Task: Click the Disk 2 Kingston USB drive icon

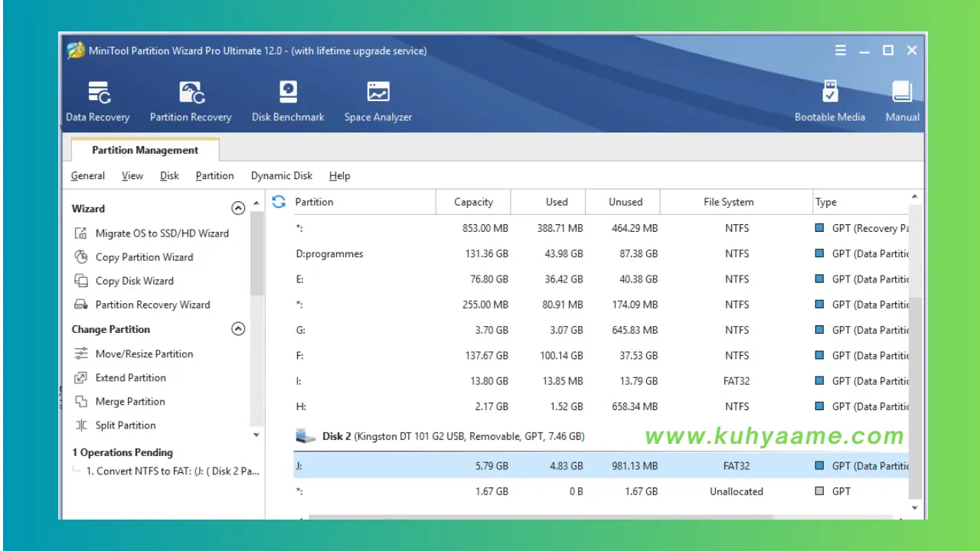Action: [305, 436]
